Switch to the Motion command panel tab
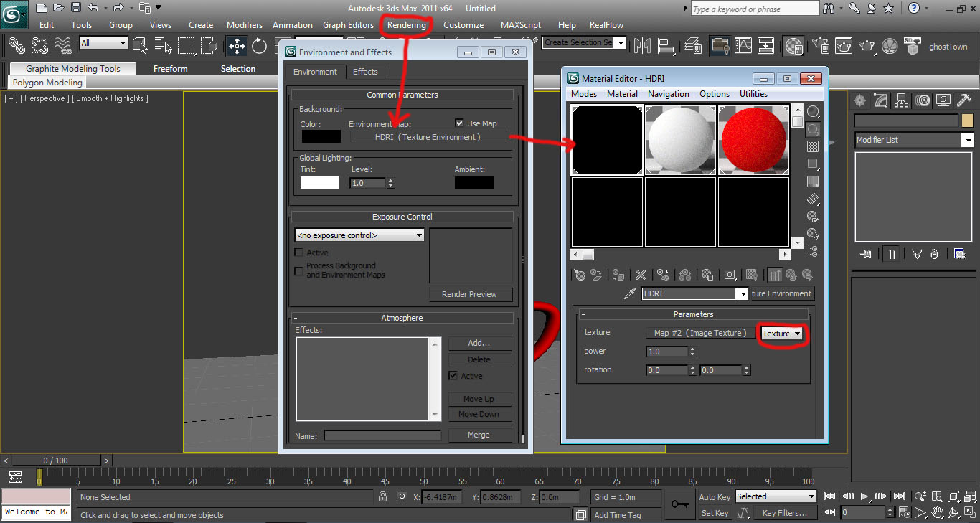This screenshot has height=523, width=980. click(923, 100)
